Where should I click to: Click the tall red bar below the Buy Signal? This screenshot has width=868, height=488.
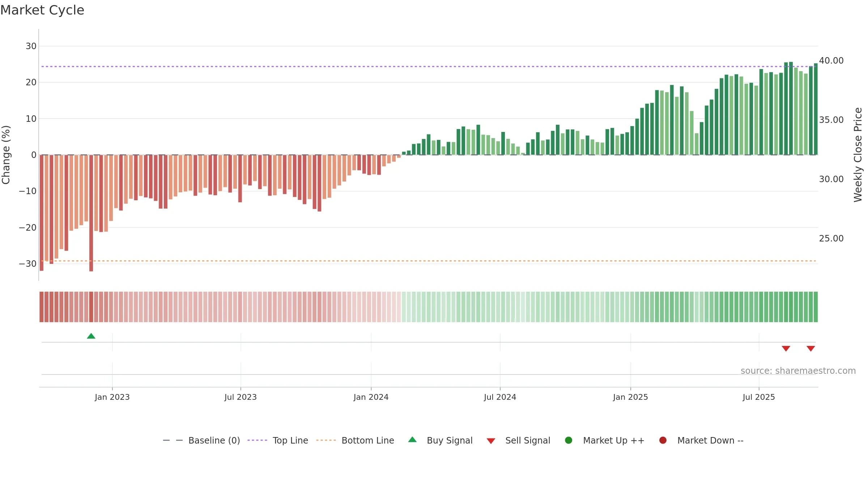point(91,213)
